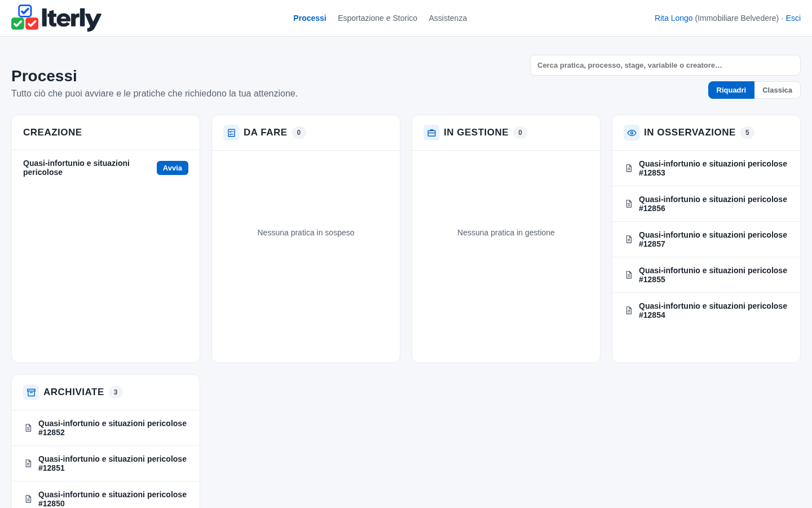Log out using Esci link

coord(793,18)
